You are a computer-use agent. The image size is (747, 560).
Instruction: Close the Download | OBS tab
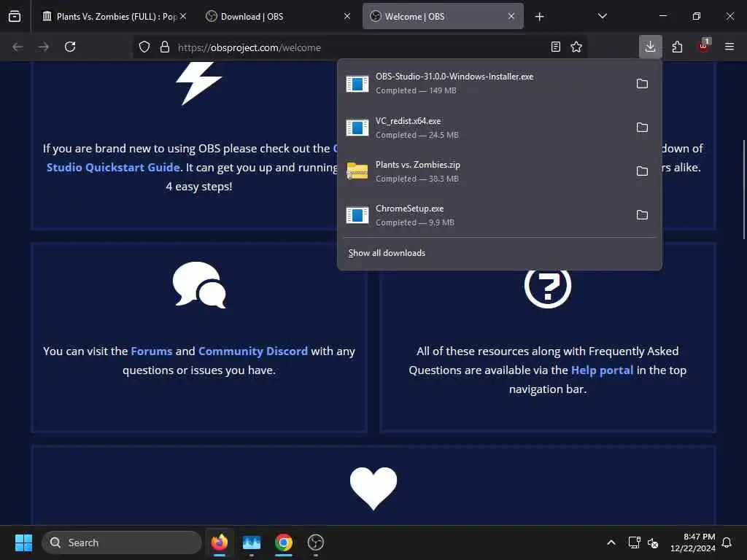coord(347,16)
